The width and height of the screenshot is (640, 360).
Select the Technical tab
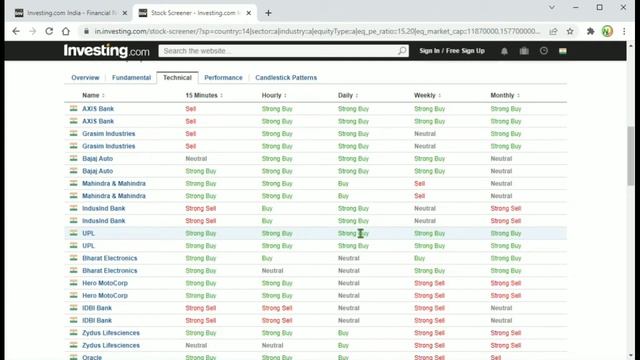(x=177, y=78)
